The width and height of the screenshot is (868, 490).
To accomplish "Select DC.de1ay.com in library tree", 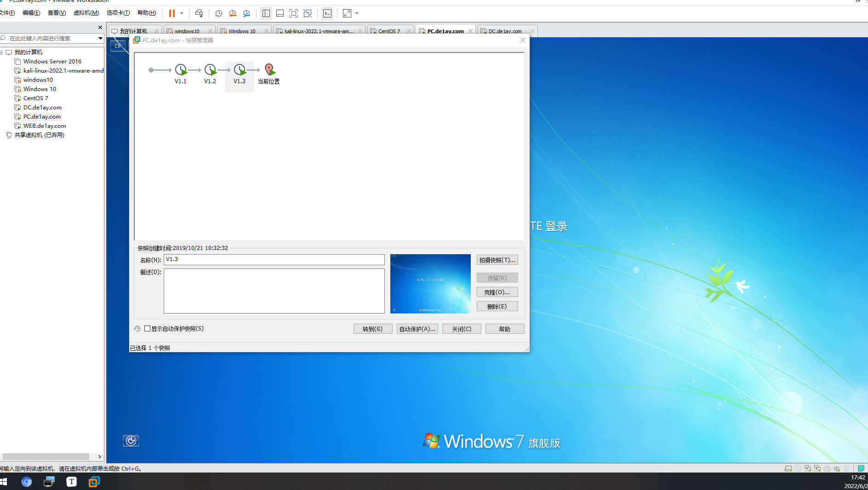I will (42, 107).
